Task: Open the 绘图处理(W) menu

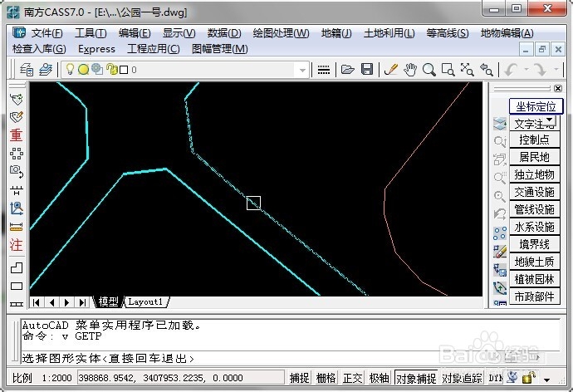Action: pos(281,33)
